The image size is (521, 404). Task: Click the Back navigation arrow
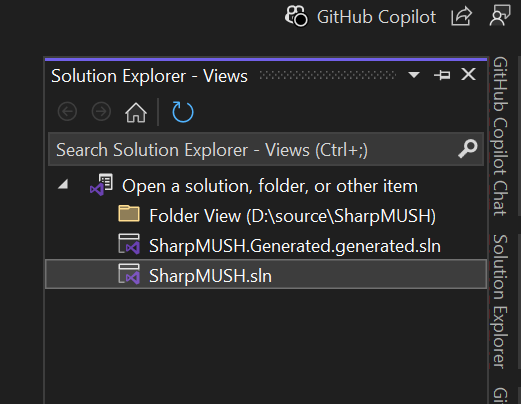(x=67, y=112)
